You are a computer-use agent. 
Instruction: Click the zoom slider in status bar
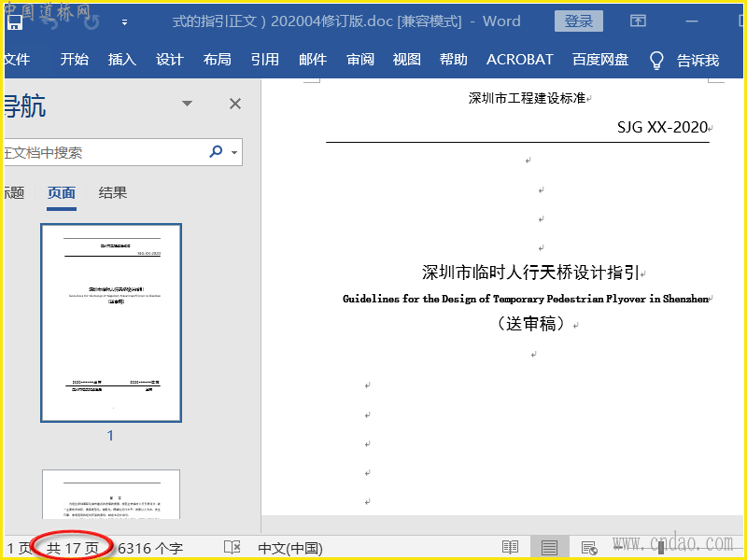tap(661, 548)
